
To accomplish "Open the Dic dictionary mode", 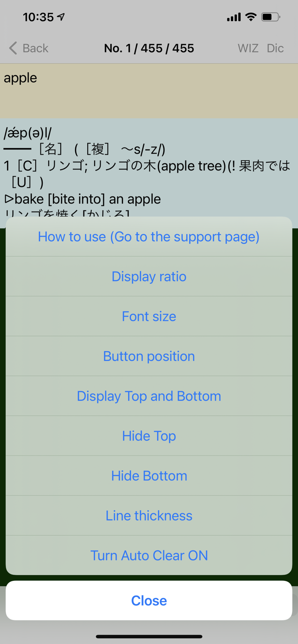I will tap(275, 48).
